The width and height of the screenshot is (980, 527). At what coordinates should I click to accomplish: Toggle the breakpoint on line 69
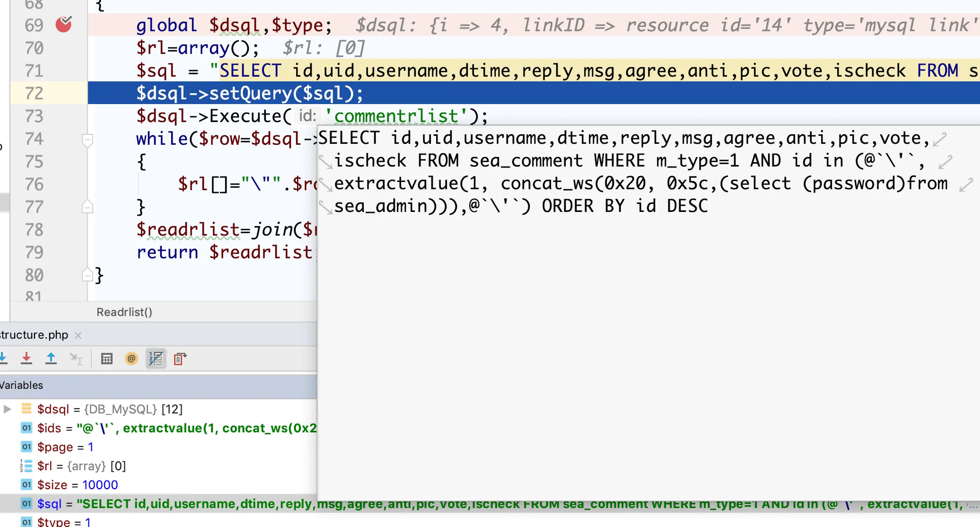(63, 25)
